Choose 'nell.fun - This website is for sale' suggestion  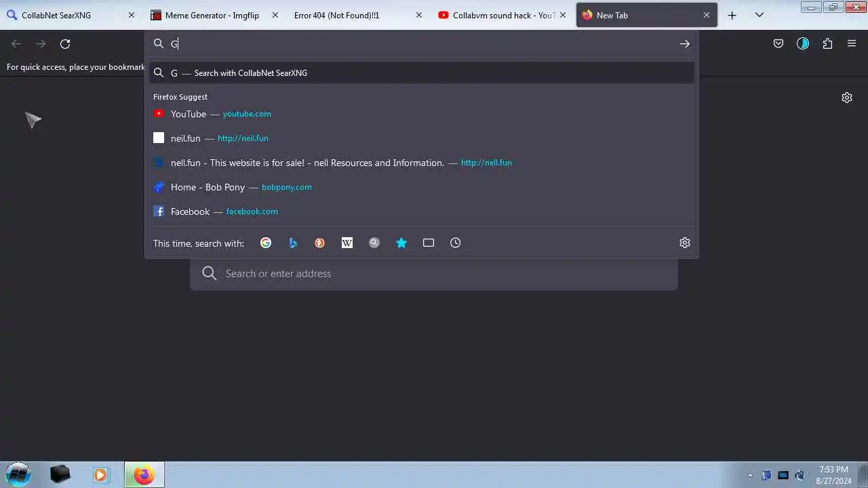(422, 163)
